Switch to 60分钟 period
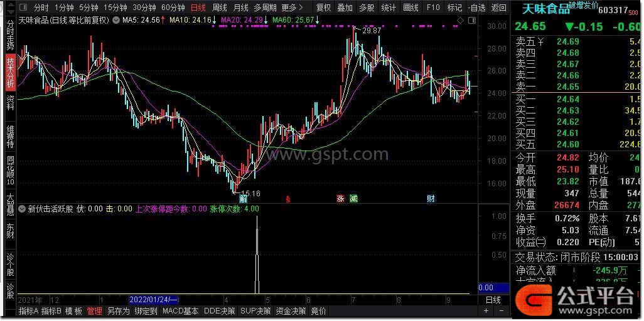The image size is (644, 321). point(173,8)
